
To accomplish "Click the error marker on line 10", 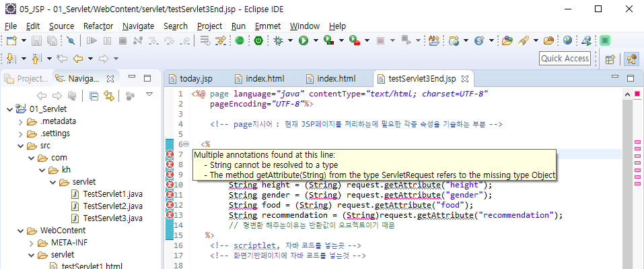I will pyautogui.click(x=170, y=185).
